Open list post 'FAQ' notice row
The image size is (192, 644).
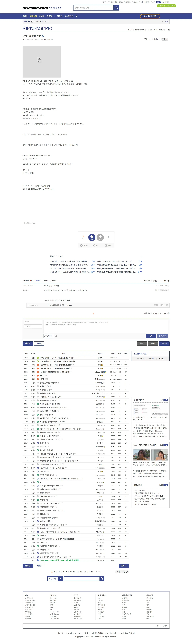(x=41, y=376)
